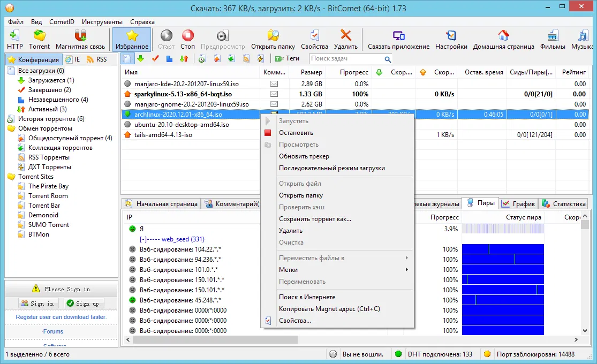597x364 pixels.
Task: Click the DHT torrents lightning icon
Action: point(261,59)
